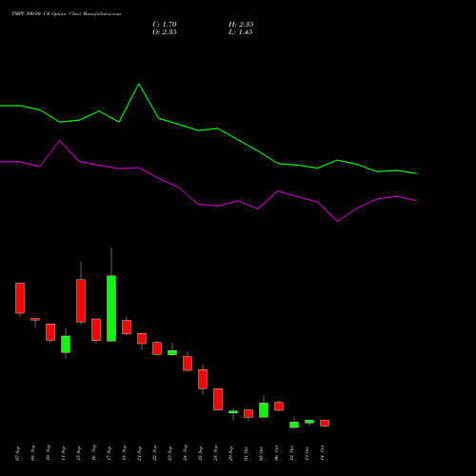Click the first peak of the purple line
476x476 pixels.
click(60, 141)
